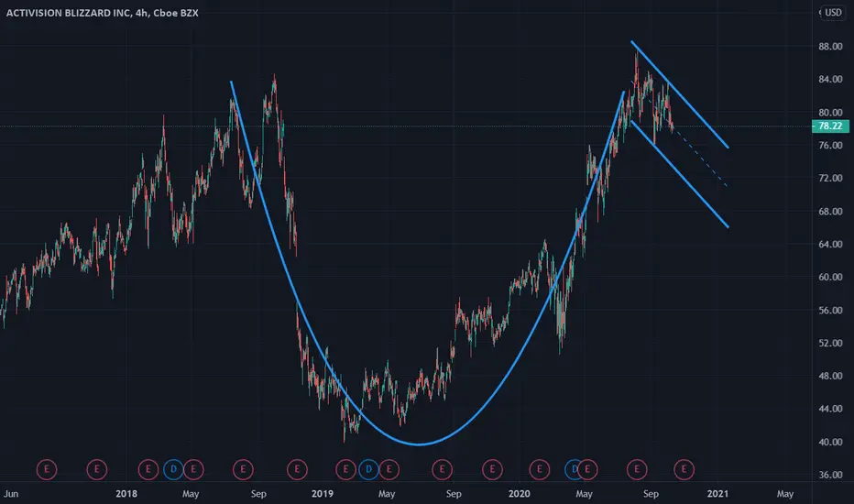The height and width of the screenshot is (504, 854).
Task: Click the earnings E marker for November 2019
Action: [x=492, y=469]
